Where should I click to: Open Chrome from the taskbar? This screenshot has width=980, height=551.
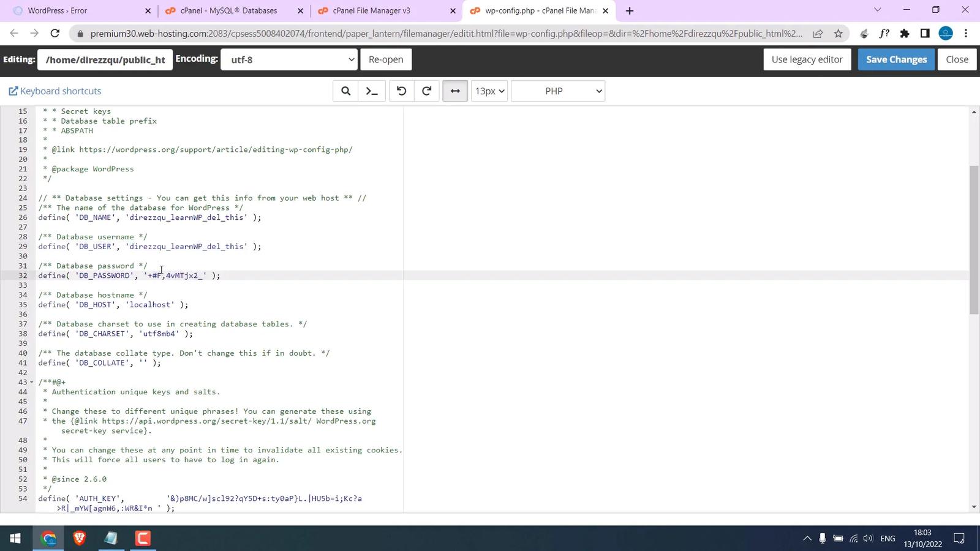[x=48, y=538]
